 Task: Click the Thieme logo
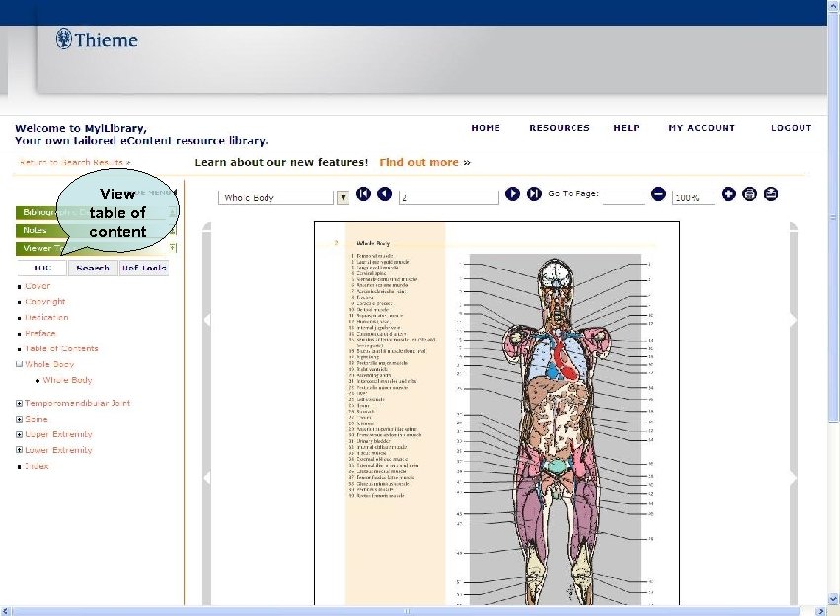click(x=97, y=39)
